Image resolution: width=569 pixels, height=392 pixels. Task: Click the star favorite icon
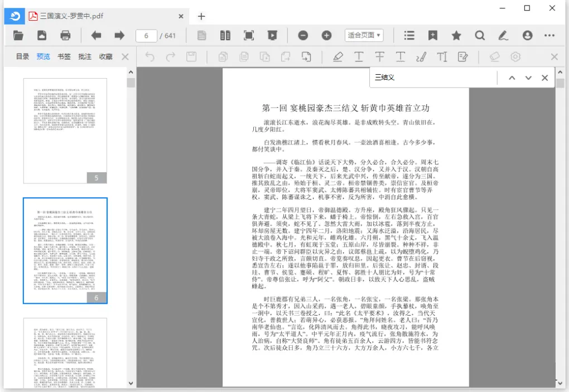pos(456,35)
